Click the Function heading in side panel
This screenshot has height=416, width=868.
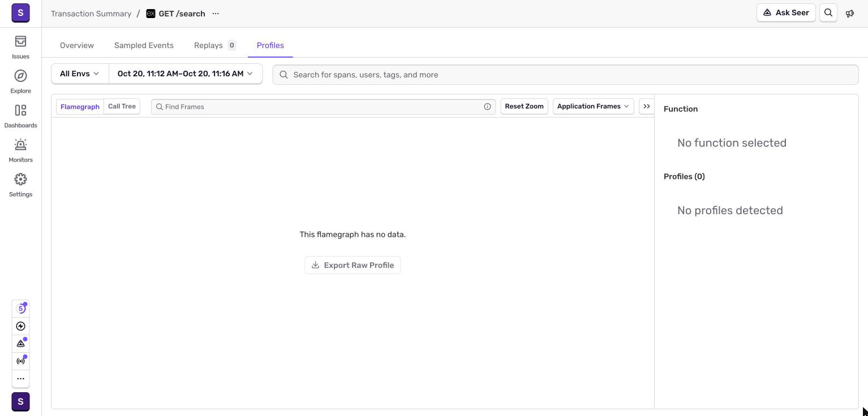pyautogui.click(x=681, y=109)
